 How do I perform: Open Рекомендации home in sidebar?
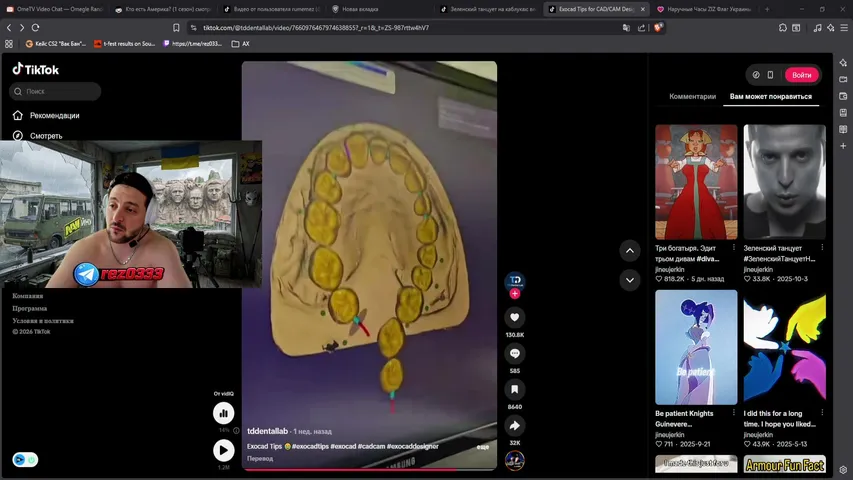click(46, 115)
